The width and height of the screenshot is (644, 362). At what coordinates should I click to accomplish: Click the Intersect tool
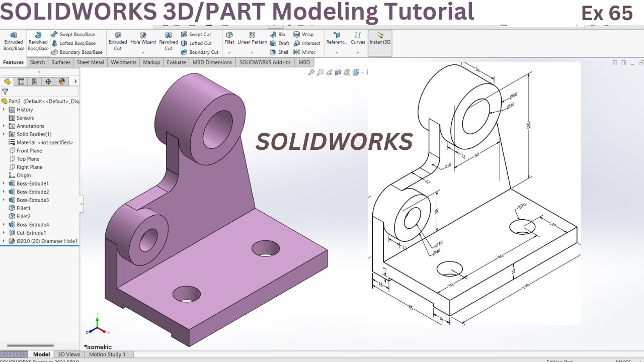[x=307, y=43]
